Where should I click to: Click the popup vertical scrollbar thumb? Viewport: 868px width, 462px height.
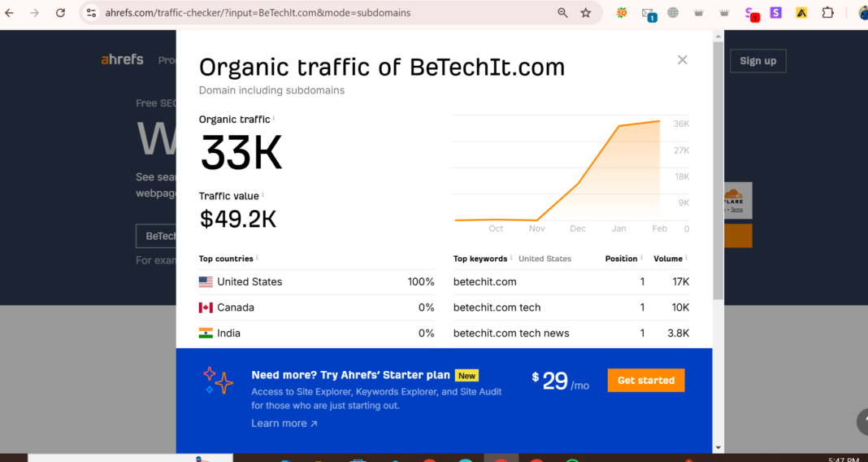tap(718, 171)
